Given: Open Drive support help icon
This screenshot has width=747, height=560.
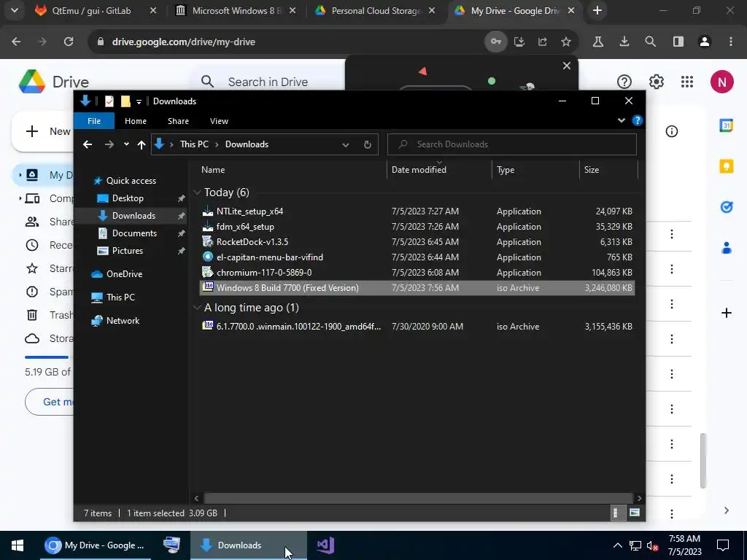Looking at the screenshot, I should click(624, 82).
